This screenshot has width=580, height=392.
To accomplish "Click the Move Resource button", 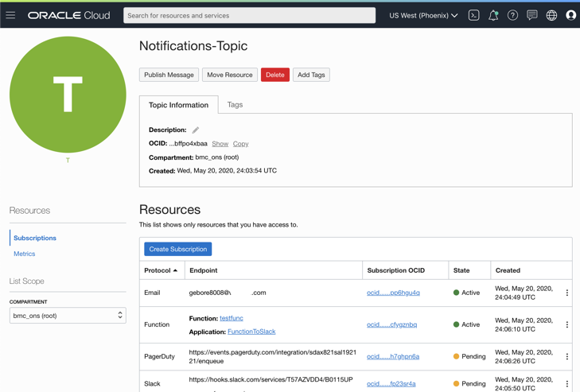I will tap(230, 75).
